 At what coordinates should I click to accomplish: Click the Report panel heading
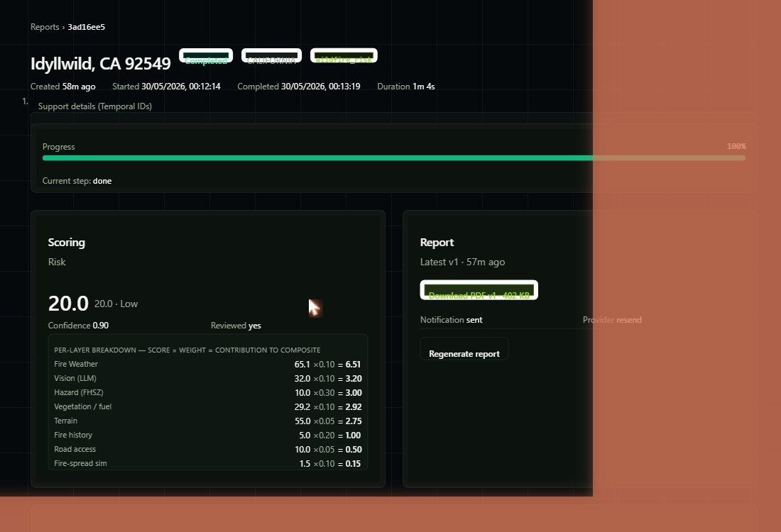tap(437, 243)
